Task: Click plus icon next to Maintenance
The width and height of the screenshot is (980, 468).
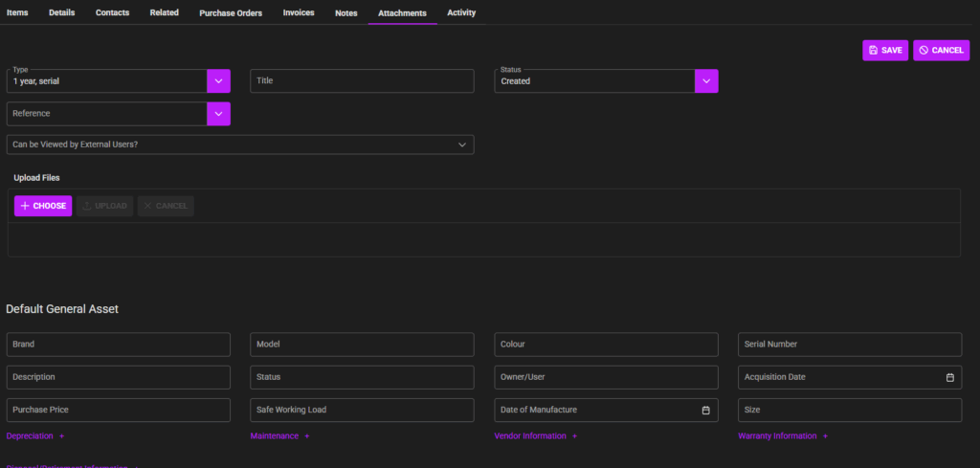Action: tap(307, 436)
